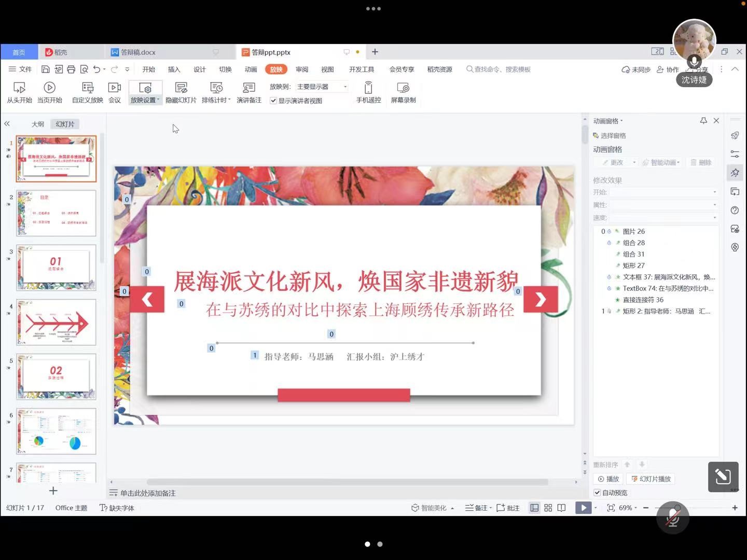This screenshot has width=747, height=560.
Task: Click the 隐藏幻灯片 hide slide icon
Action: pyautogui.click(x=181, y=88)
